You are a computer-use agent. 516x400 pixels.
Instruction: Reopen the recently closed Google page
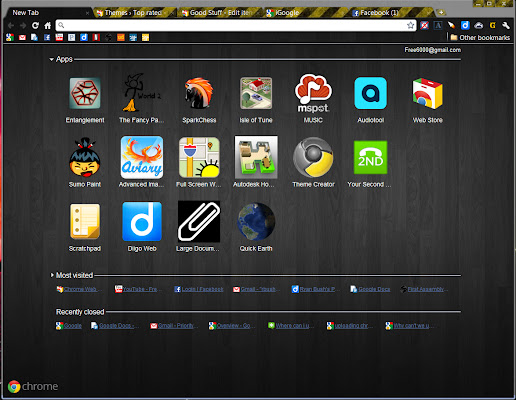pyautogui.click(x=69, y=325)
